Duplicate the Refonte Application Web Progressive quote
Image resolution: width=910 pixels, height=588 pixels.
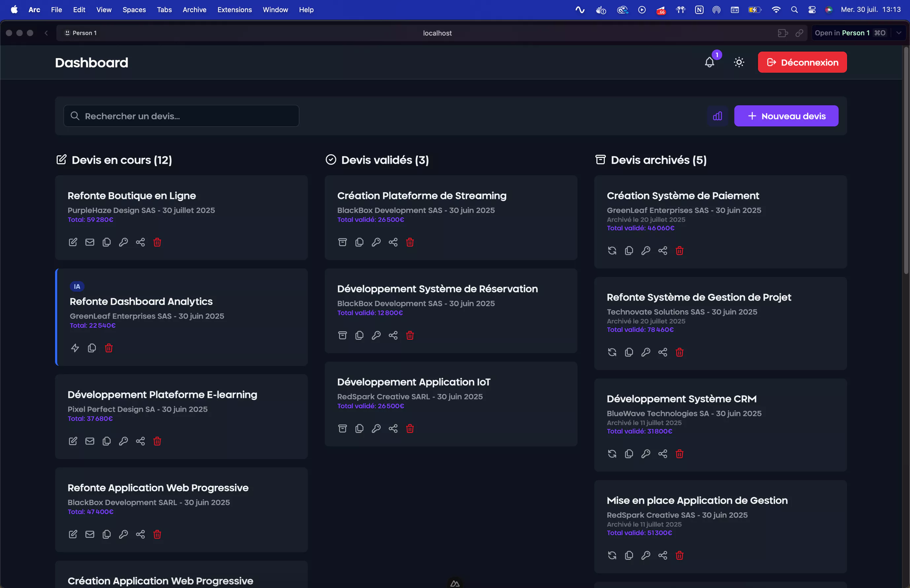(107, 534)
